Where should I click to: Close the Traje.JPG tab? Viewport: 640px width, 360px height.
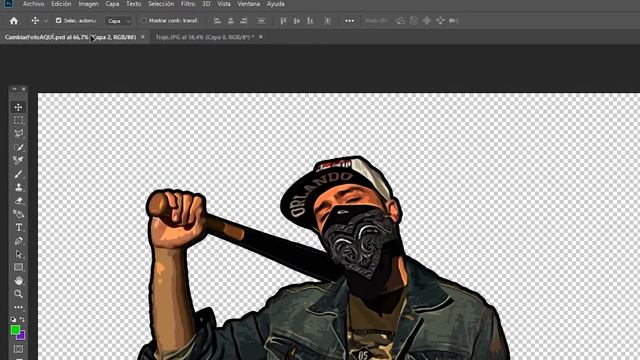(x=261, y=37)
